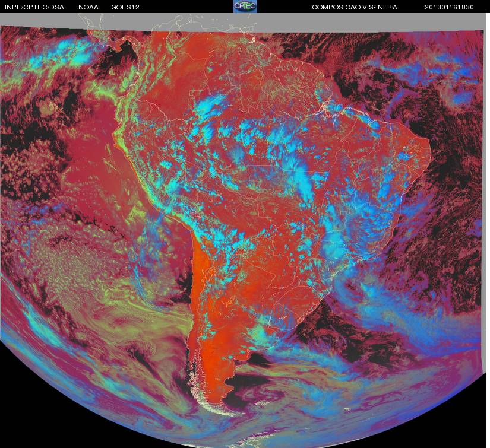Click the GOES12 satellite label
The height and width of the screenshot is (448, 490).
point(125,7)
